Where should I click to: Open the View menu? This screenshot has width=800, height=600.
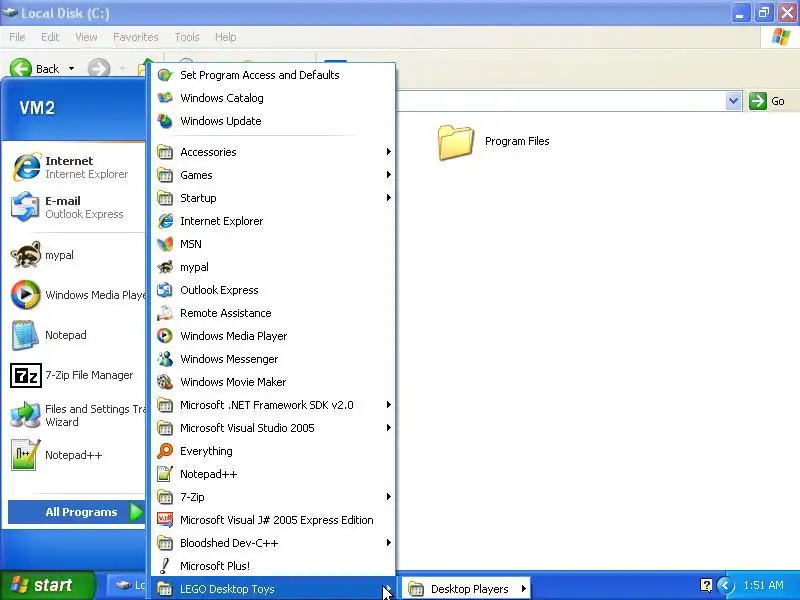click(x=86, y=37)
